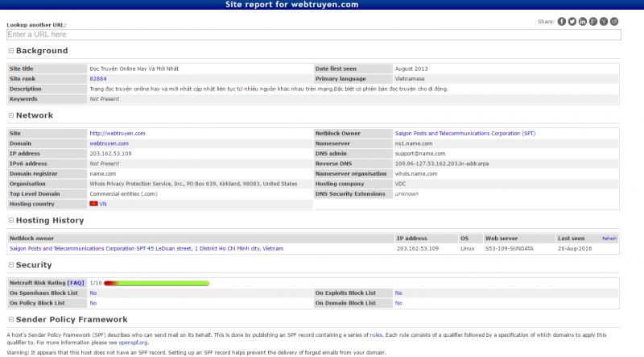Screen dimensions: 644x357
Task: Share the report on Twitter
Action: 572,22
